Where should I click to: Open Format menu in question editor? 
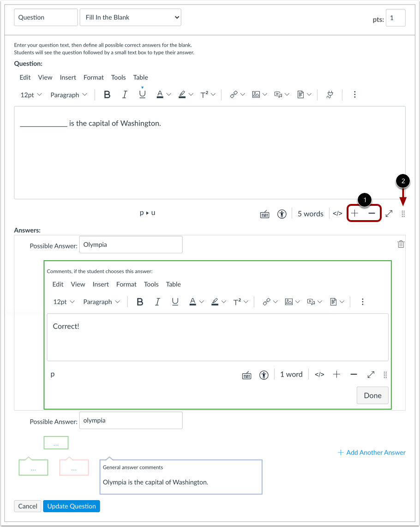click(94, 78)
